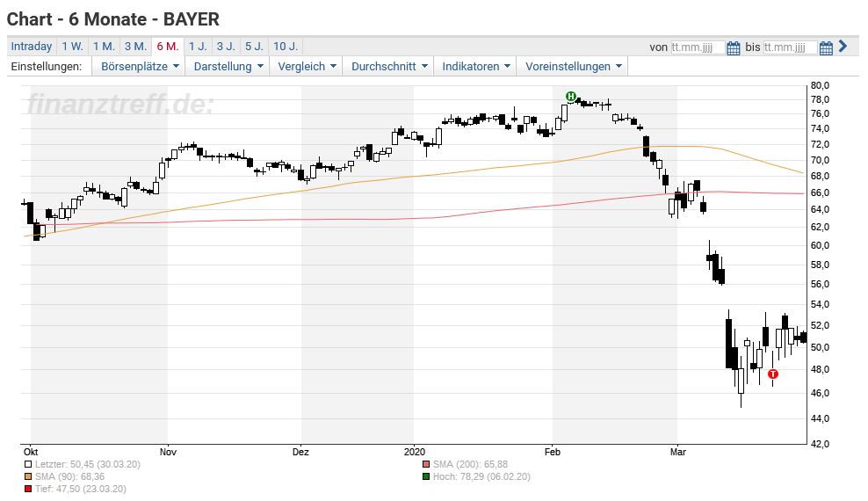Click the 42,0 y-axis price label
This screenshot has width=868, height=501.
pos(820,444)
